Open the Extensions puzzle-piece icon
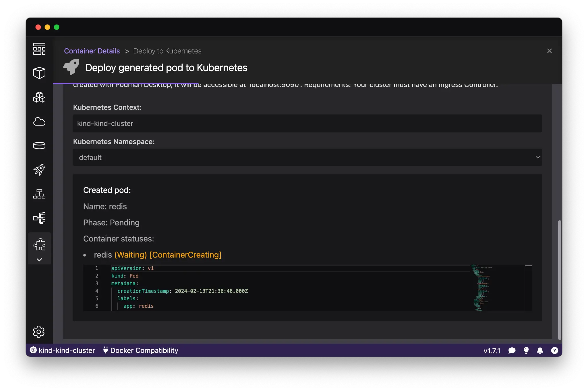The width and height of the screenshot is (588, 391). click(39, 244)
